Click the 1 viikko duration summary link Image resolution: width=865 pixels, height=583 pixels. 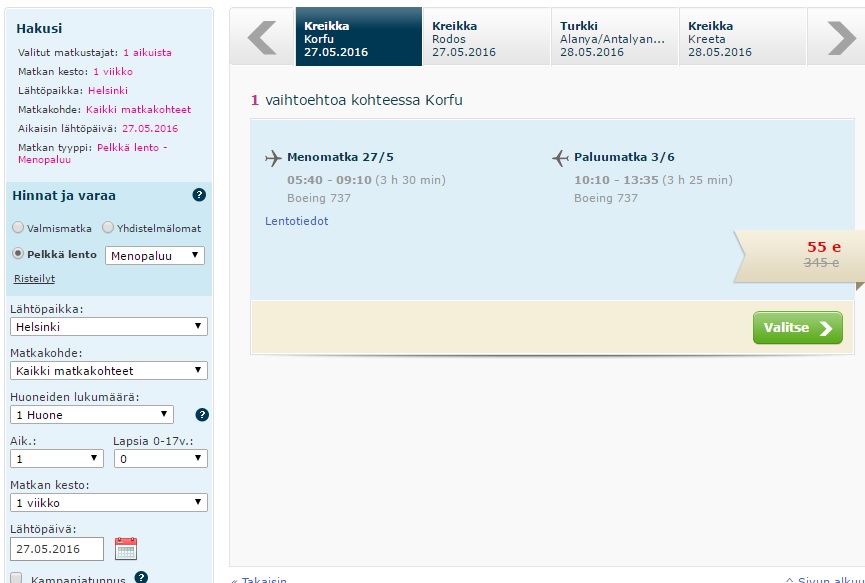tap(113, 72)
